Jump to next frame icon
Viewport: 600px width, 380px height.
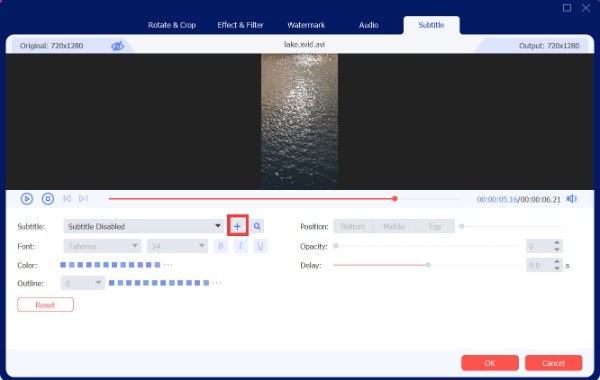(83, 199)
